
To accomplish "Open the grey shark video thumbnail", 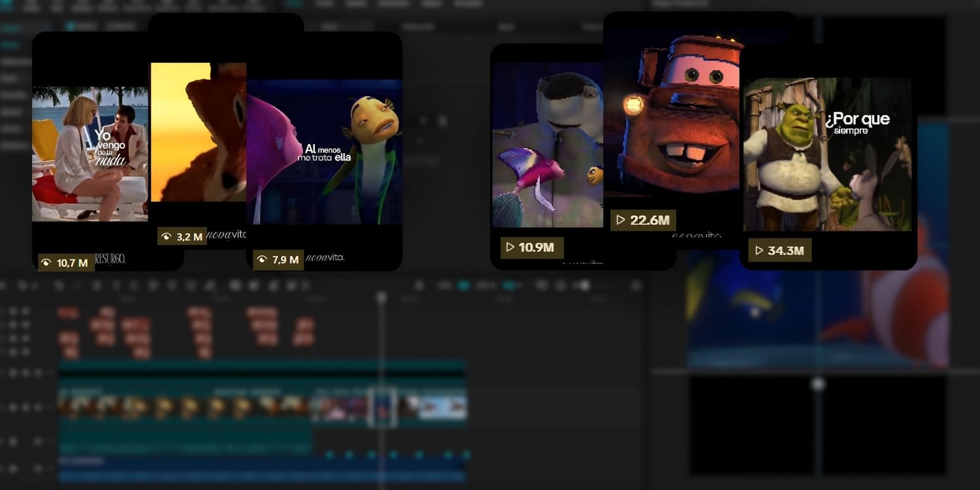I will pos(547,145).
